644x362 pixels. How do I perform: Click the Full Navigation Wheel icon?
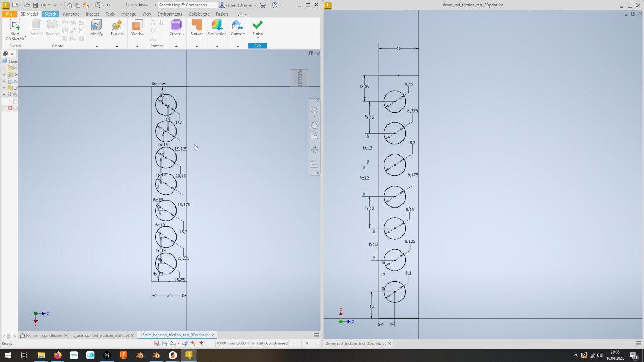click(314, 109)
